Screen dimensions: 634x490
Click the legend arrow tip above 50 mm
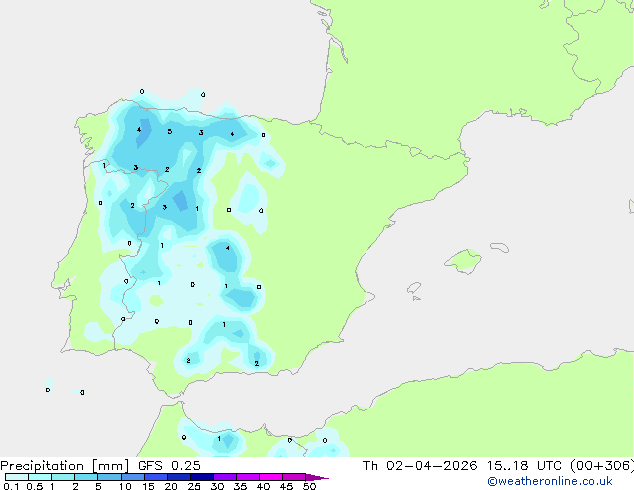point(317,478)
